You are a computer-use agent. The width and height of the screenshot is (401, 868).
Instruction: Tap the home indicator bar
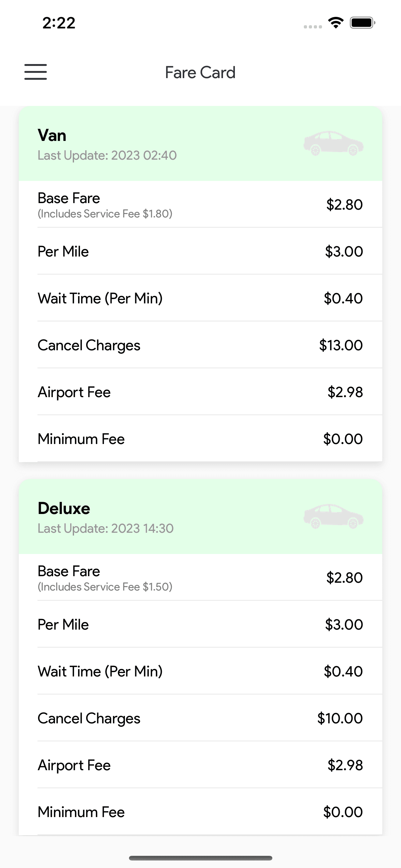(x=200, y=858)
